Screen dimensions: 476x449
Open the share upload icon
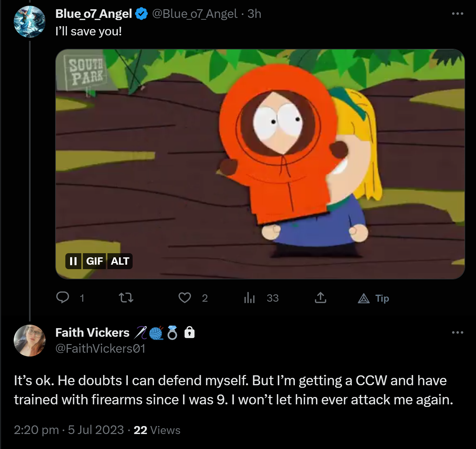(320, 298)
